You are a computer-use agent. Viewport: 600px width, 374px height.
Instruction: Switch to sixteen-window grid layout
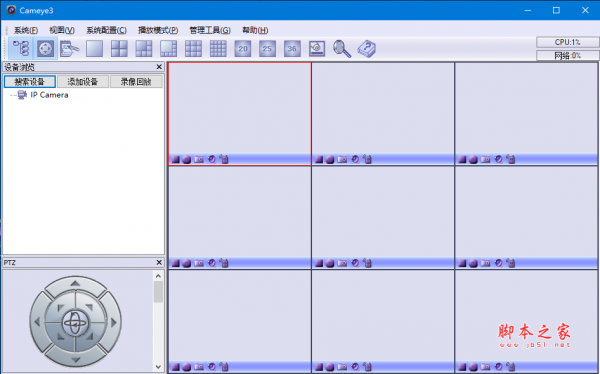point(218,49)
